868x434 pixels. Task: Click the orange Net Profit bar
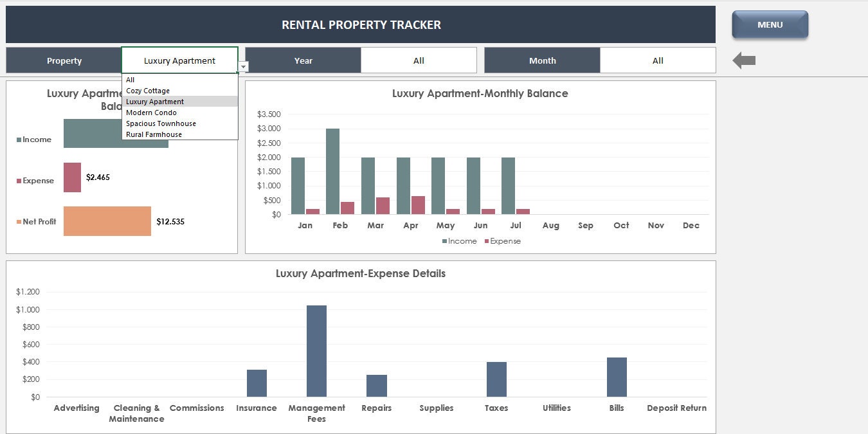pyautogui.click(x=107, y=221)
